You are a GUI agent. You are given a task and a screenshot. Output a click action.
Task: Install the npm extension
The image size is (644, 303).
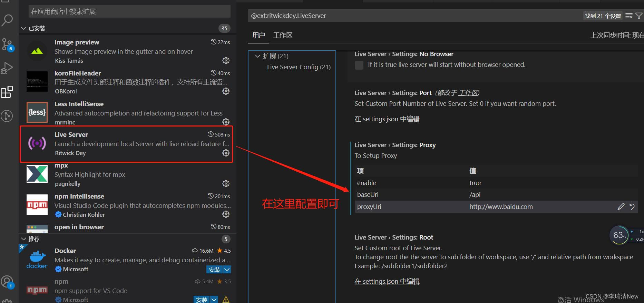point(202,300)
